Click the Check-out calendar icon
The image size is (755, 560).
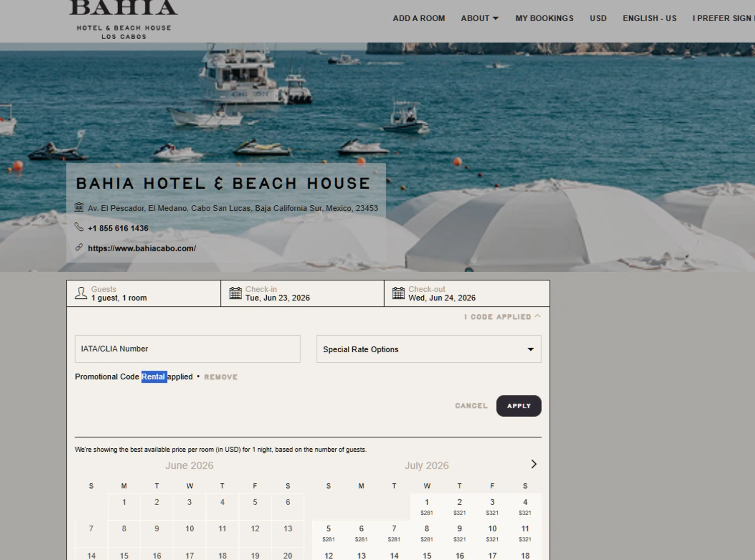(x=399, y=293)
